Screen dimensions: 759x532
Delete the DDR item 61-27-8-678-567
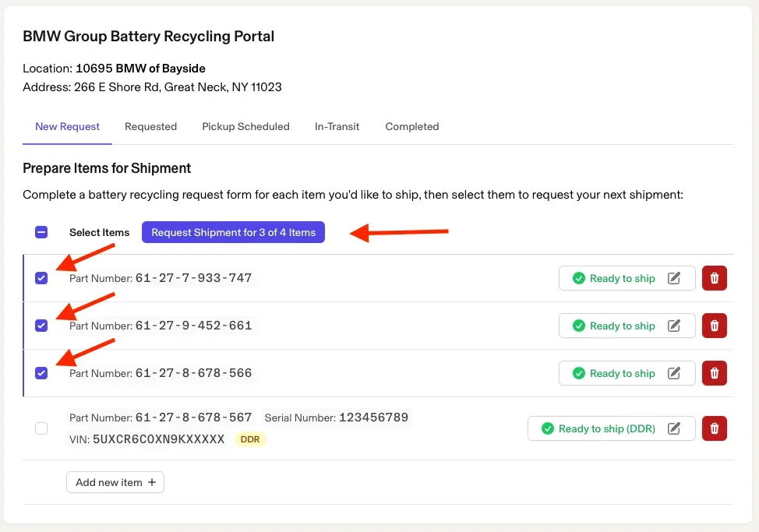click(x=715, y=428)
